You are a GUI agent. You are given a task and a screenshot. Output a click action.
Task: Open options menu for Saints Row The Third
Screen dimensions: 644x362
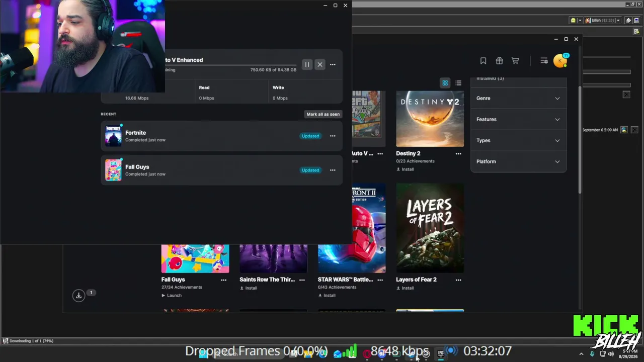pyautogui.click(x=302, y=280)
